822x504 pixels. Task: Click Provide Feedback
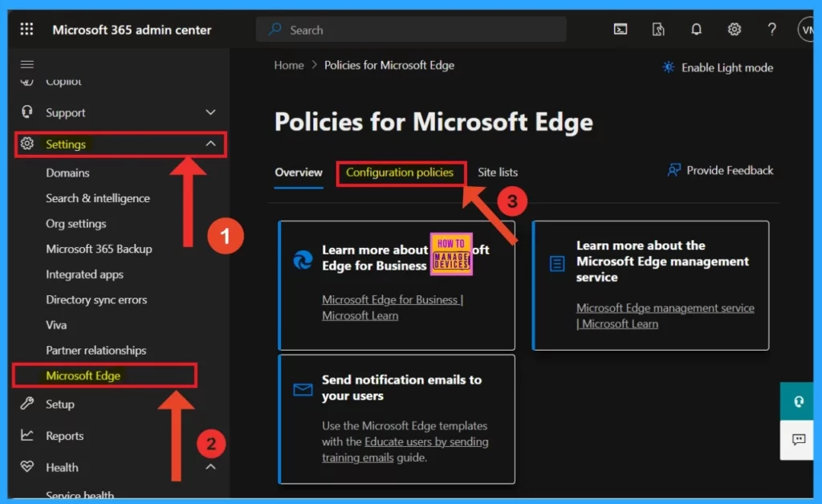tap(730, 170)
